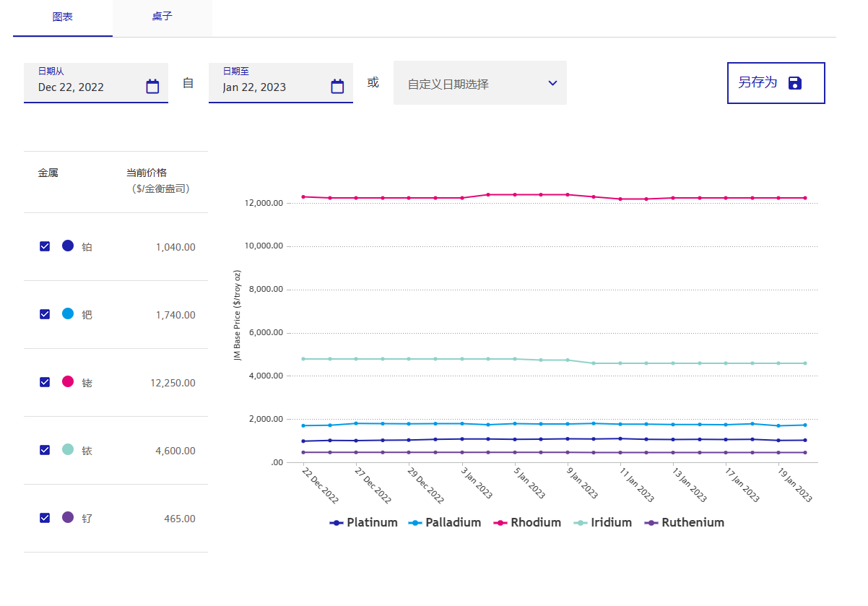This screenshot has width=868, height=606.
Task: Click the Ruthenium legend marker icon
Action: point(650,523)
